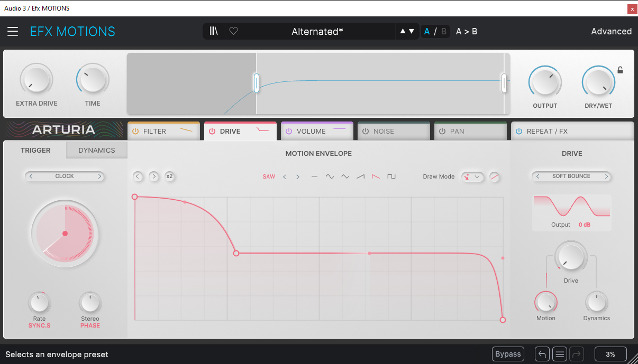Click the 0 dB Output value
Viewport: 638px width, 364px height.
[x=584, y=225]
